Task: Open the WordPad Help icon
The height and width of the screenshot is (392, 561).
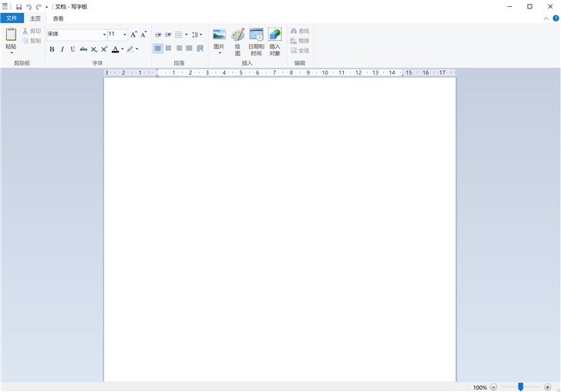Action: (556, 18)
